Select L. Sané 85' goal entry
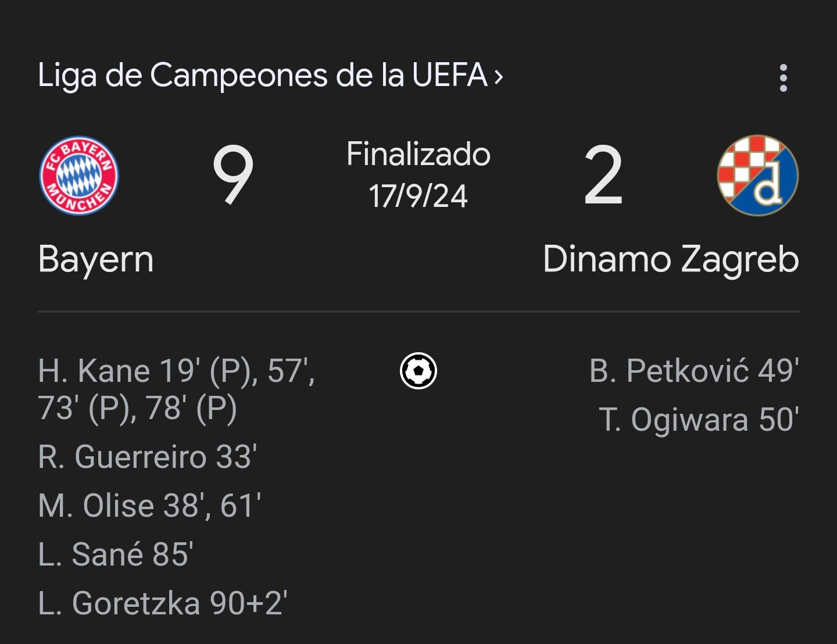 click(116, 554)
